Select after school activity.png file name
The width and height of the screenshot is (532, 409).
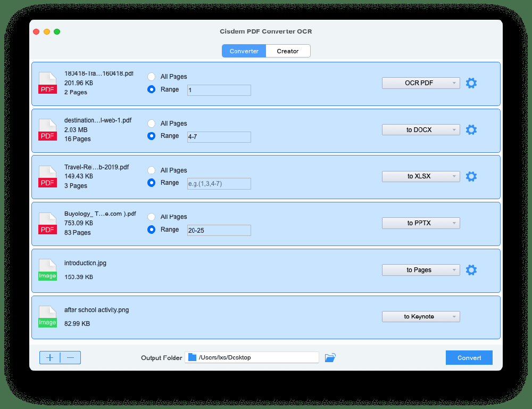(97, 310)
